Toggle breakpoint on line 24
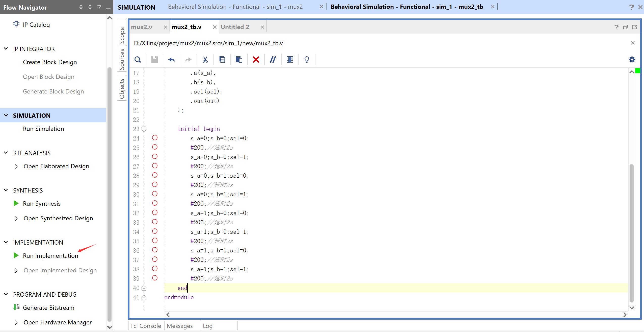Viewport: 644px width, 332px height. pyautogui.click(x=155, y=138)
